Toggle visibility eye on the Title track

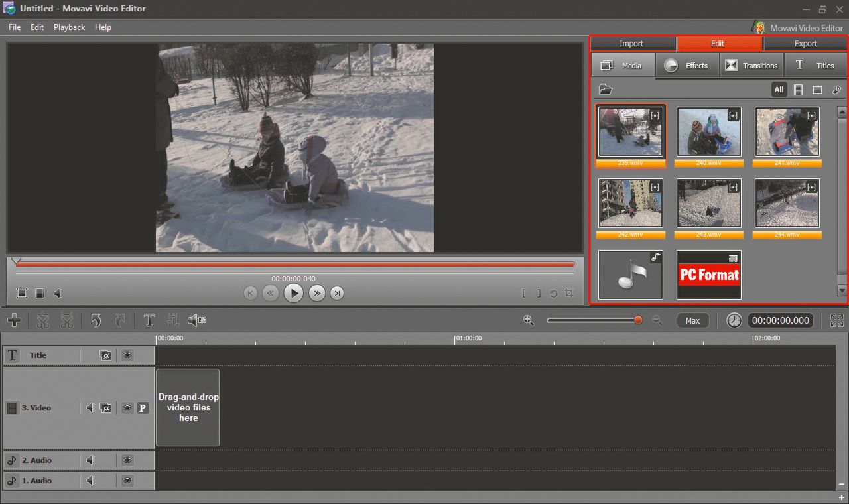pyautogui.click(x=127, y=355)
